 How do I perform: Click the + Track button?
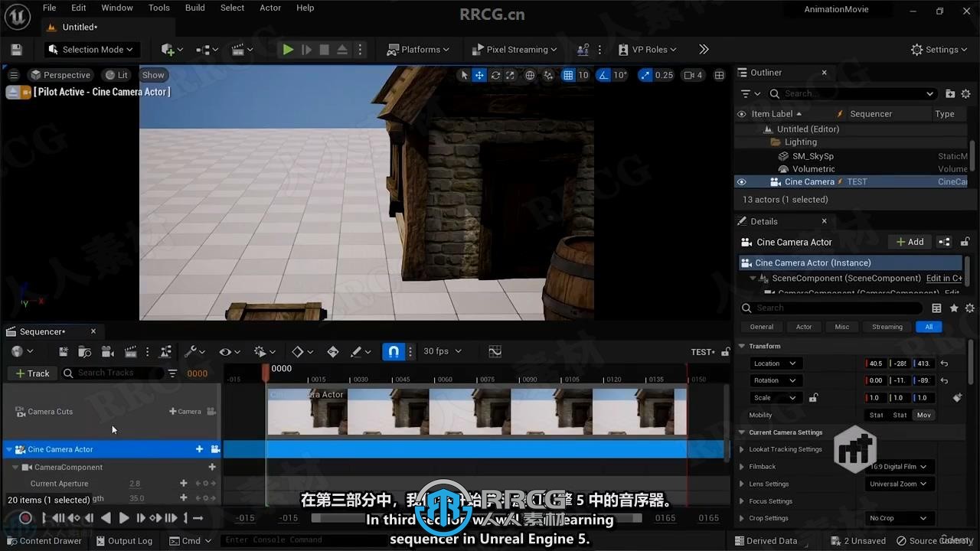point(32,373)
